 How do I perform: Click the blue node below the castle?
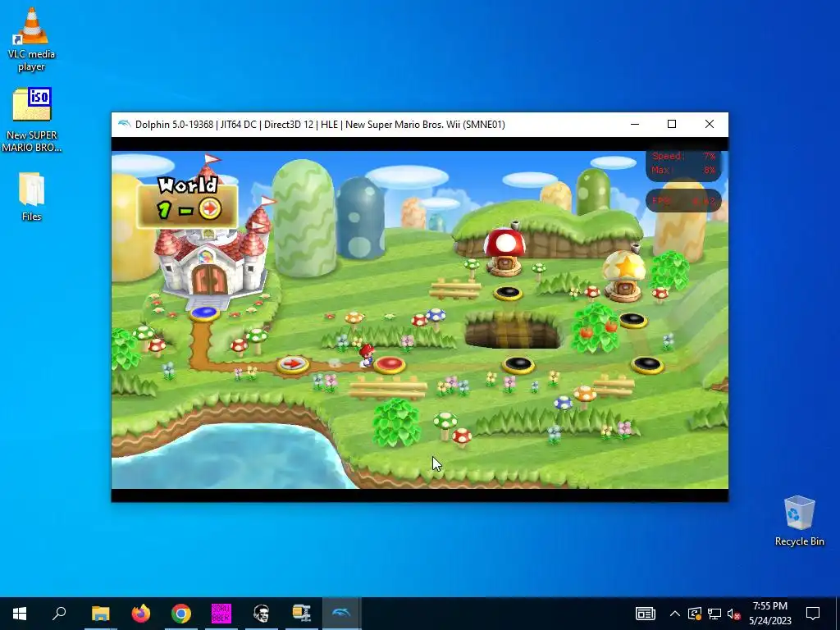[204, 313]
